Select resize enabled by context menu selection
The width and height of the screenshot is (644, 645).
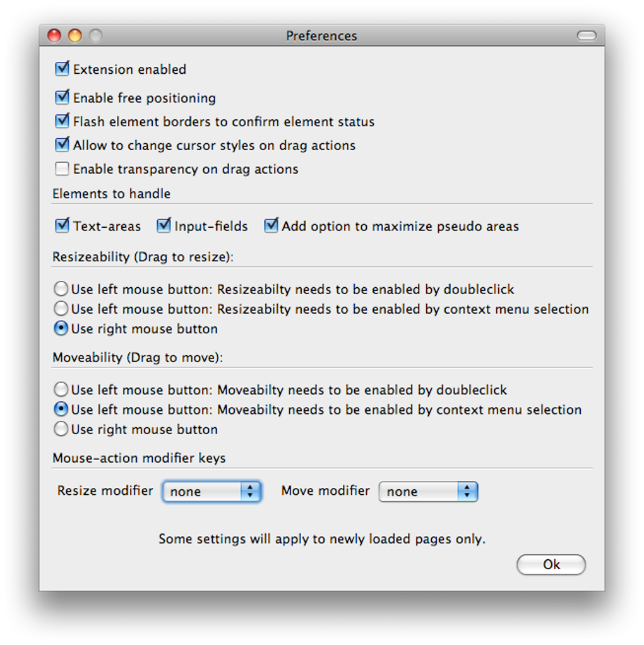61,309
